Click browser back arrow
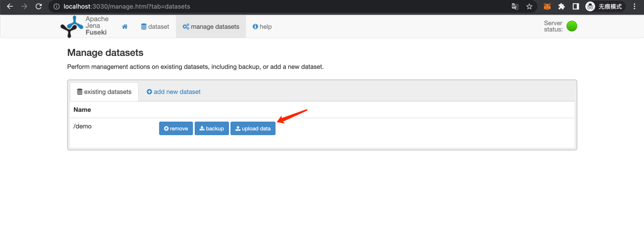 pos(10,7)
